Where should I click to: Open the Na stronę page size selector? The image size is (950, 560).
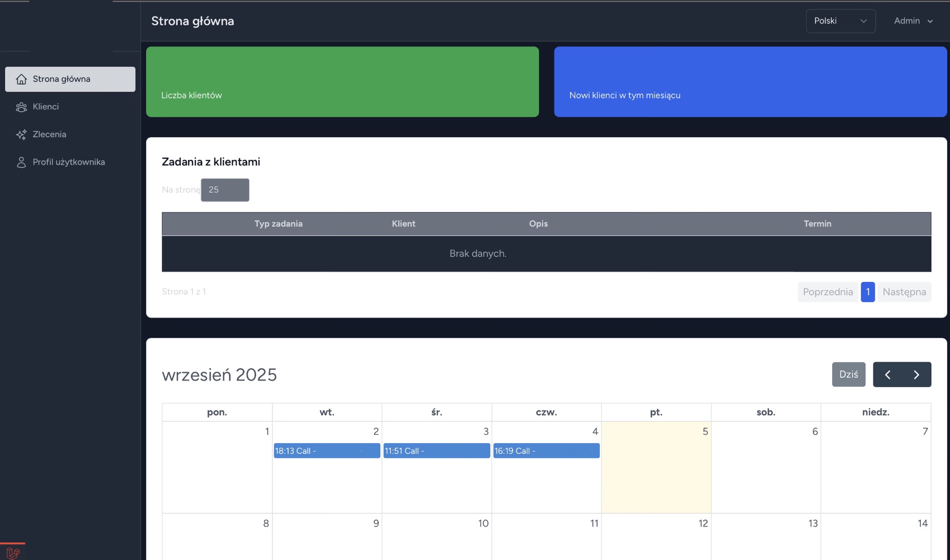(225, 190)
